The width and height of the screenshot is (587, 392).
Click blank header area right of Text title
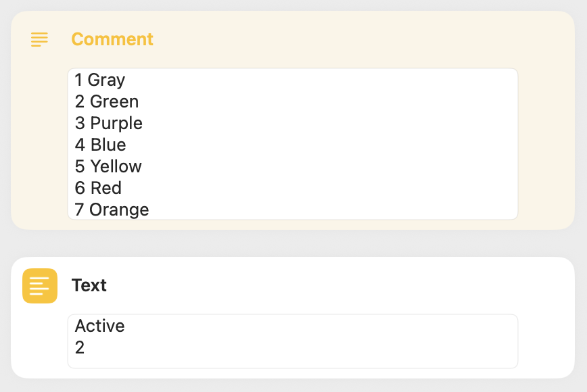(x=338, y=285)
